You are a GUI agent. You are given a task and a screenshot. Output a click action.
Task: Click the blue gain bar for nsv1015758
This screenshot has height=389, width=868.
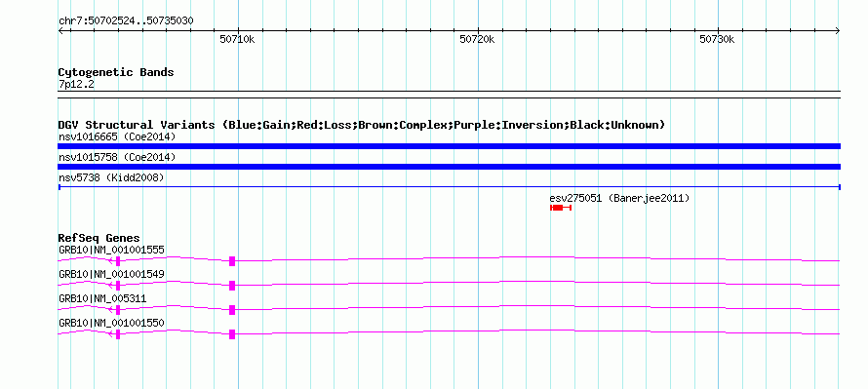click(449, 167)
